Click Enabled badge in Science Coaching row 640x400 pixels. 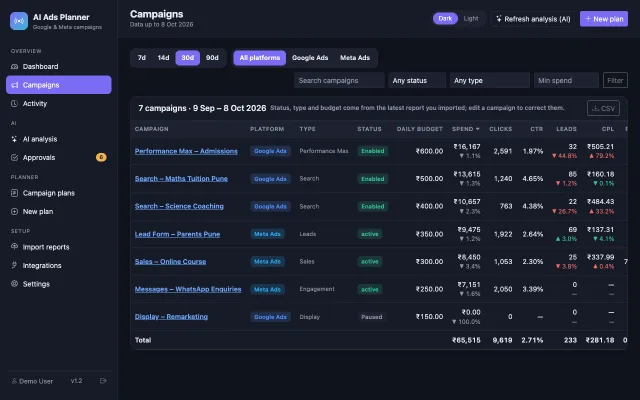click(x=373, y=207)
